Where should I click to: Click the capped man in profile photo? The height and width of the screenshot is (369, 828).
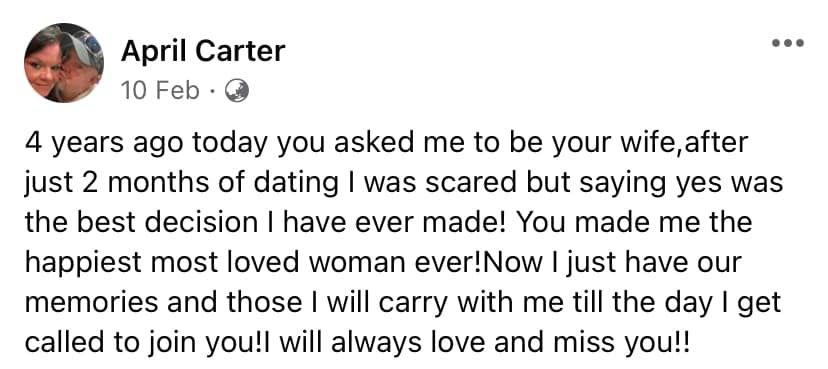[x=79, y=61]
